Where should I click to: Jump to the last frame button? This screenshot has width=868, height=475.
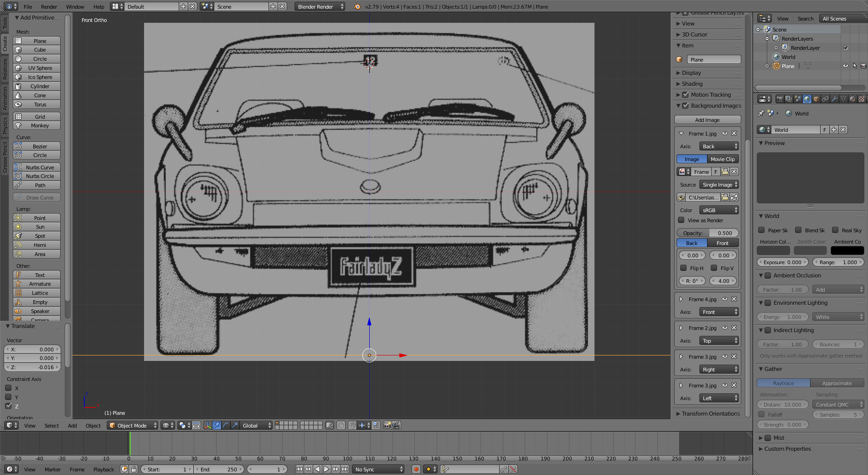pos(345,469)
